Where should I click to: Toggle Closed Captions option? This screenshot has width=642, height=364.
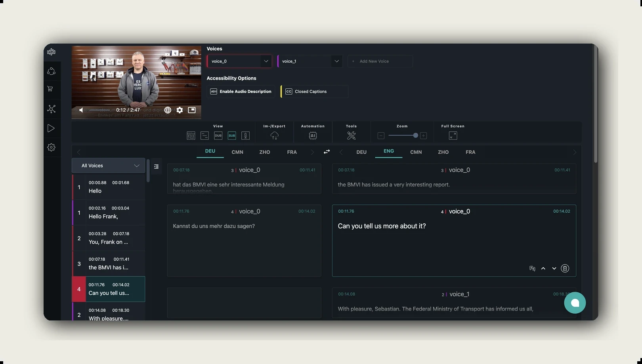pos(315,91)
